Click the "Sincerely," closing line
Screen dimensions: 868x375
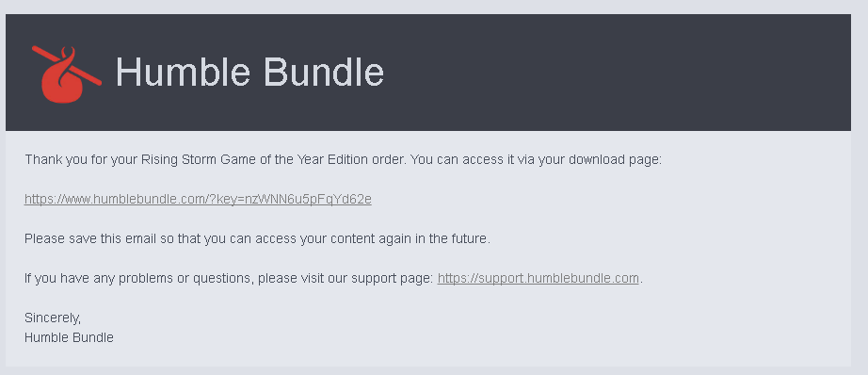pyautogui.click(x=53, y=318)
